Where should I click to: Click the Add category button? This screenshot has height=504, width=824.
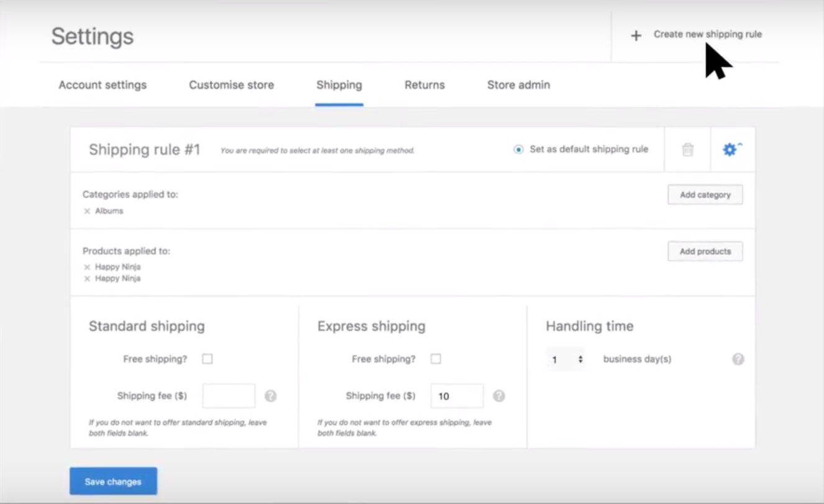pyautogui.click(x=705, y=195)
